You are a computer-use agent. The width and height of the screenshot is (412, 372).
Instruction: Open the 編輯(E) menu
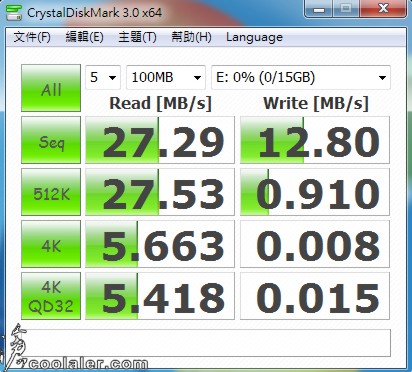click(84, 37)
